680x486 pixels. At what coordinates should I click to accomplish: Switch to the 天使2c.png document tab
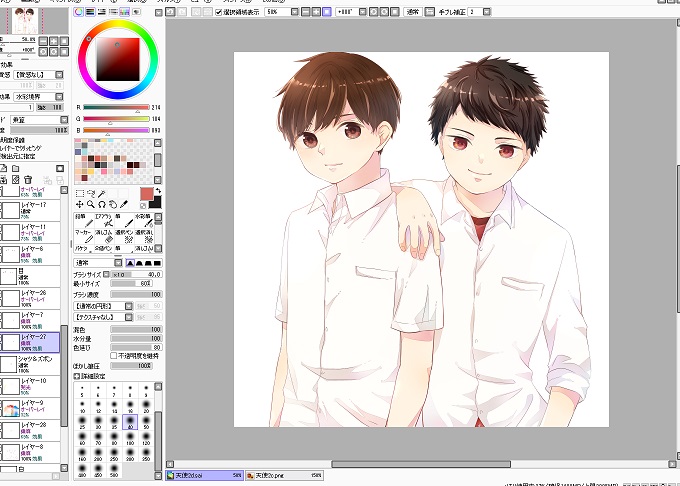pyautogui.click(x=284, y=476)
